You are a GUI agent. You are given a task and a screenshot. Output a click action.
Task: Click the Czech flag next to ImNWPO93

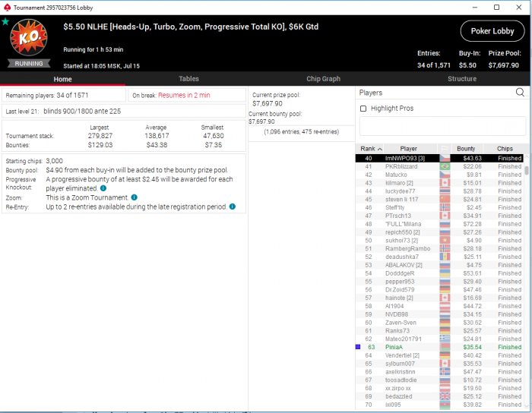tap(445, 158)
